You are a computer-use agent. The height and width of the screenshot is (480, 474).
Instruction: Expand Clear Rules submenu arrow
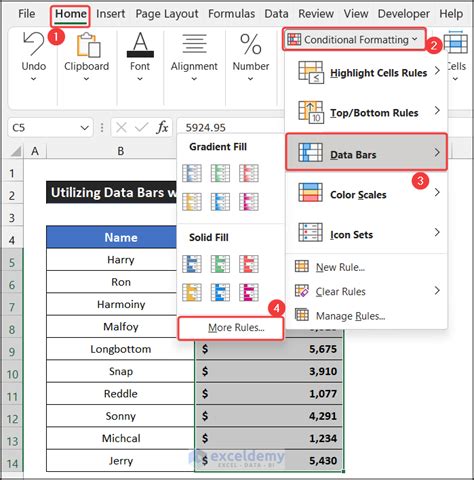(437, 290)
